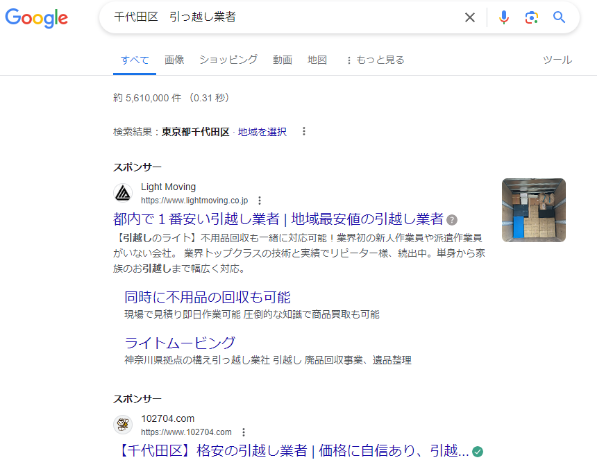
Task: Open the 地図 tab
Action: click(317, 60)
